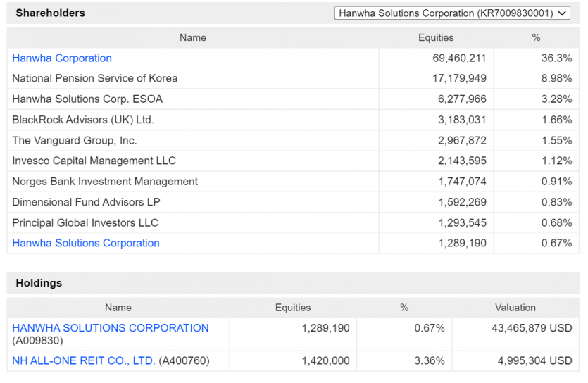Viewport: 588px width, 383px height.
Task: Click the Valuation column header
Action: point(515,308)
